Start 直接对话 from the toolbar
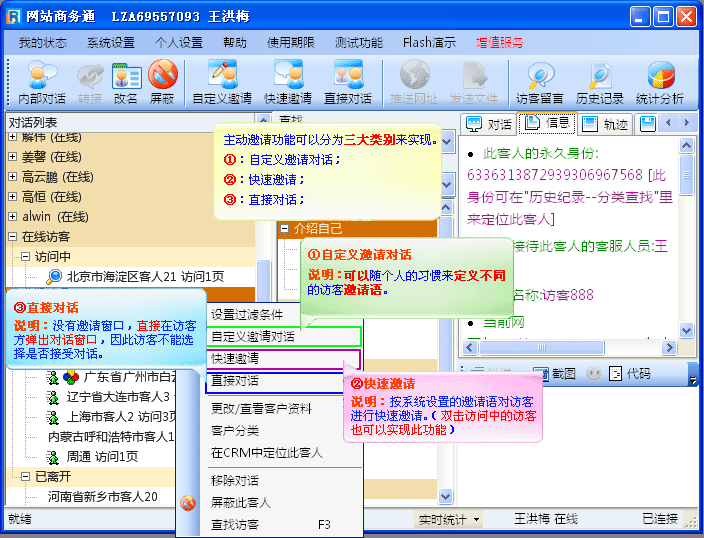Image resolution: width=704 pixels, height=538 pixels. 348,82
